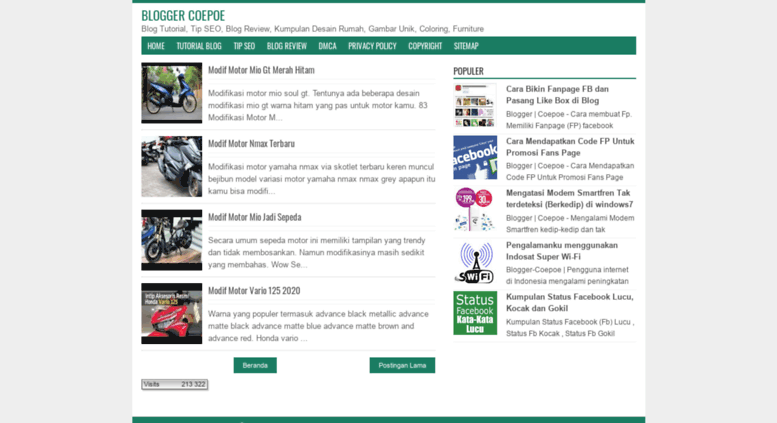Open the Fanpage FB Like Box thumbnail
The image size is (777, 423).
tap(475, 105)
